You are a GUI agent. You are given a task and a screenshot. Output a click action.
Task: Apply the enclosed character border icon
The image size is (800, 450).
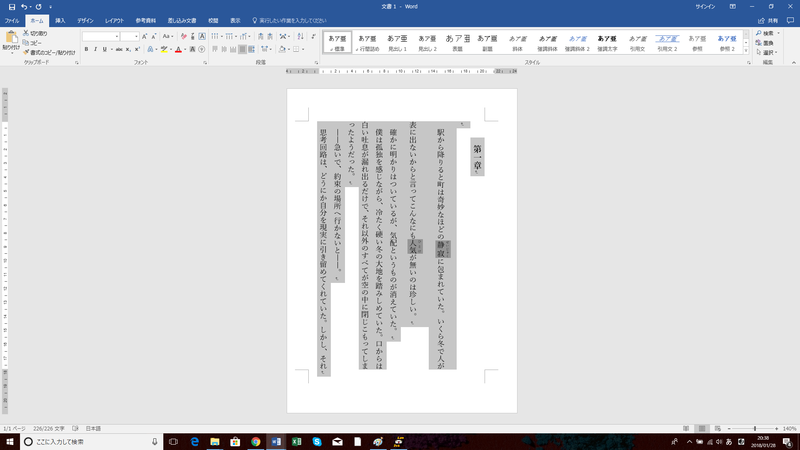[202, 36]
